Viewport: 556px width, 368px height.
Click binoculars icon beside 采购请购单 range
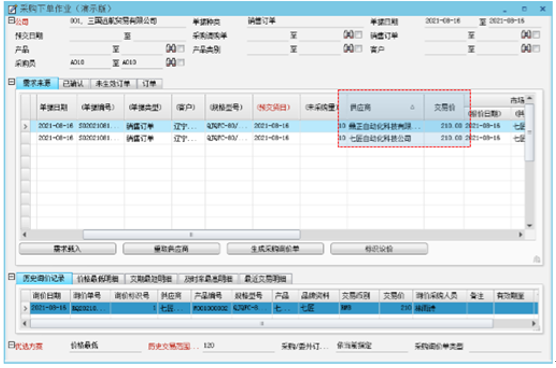click(x=348, y=35)
